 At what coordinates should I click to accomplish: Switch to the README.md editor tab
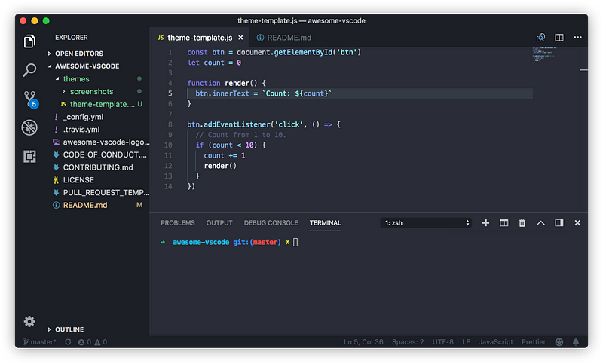284,38
